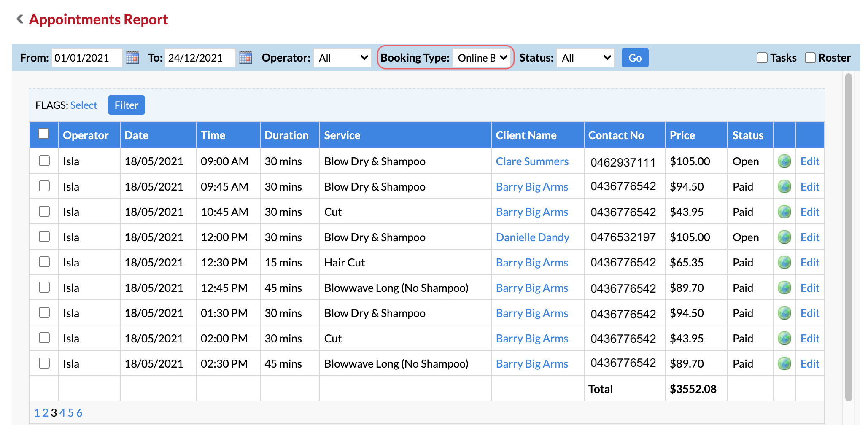The height and width of the screenshot is (425, 868).
Task: Click globe icon for the 02:00 PM Cut row
Action: coord(784,338)
